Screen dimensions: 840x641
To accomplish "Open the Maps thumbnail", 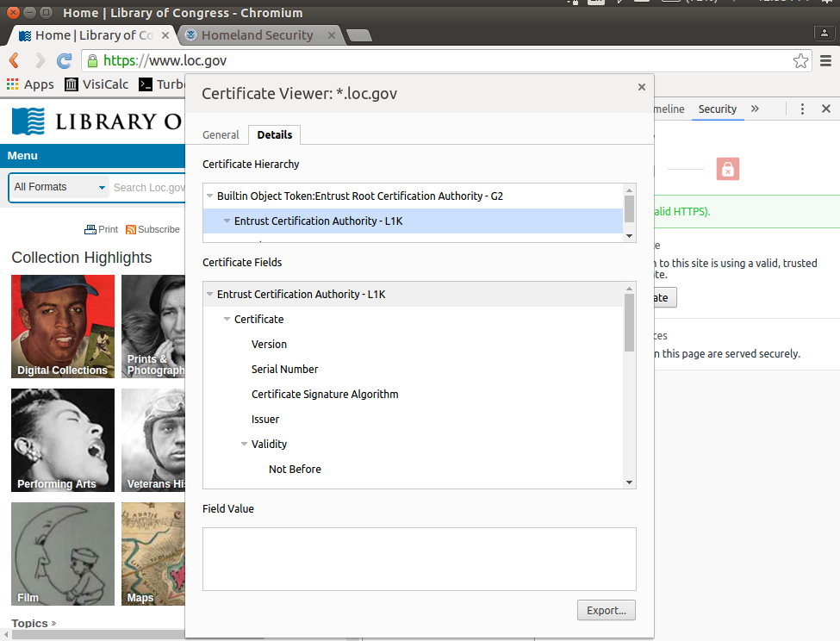I will pos(153,554).
